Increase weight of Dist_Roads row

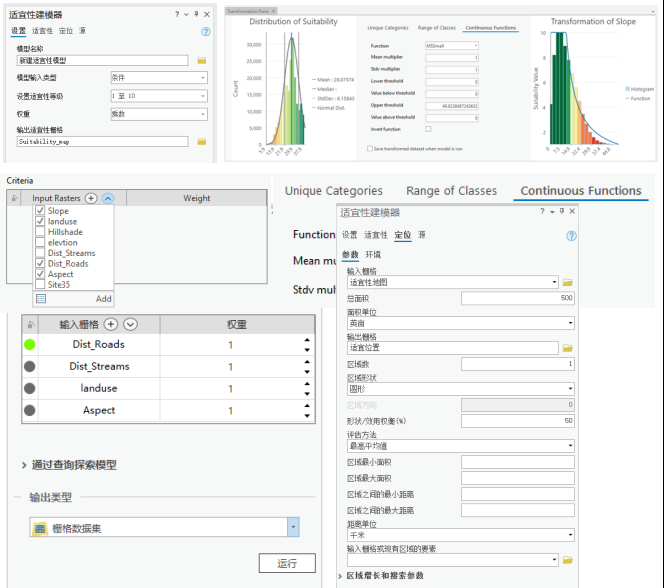(x=307, y=340)
